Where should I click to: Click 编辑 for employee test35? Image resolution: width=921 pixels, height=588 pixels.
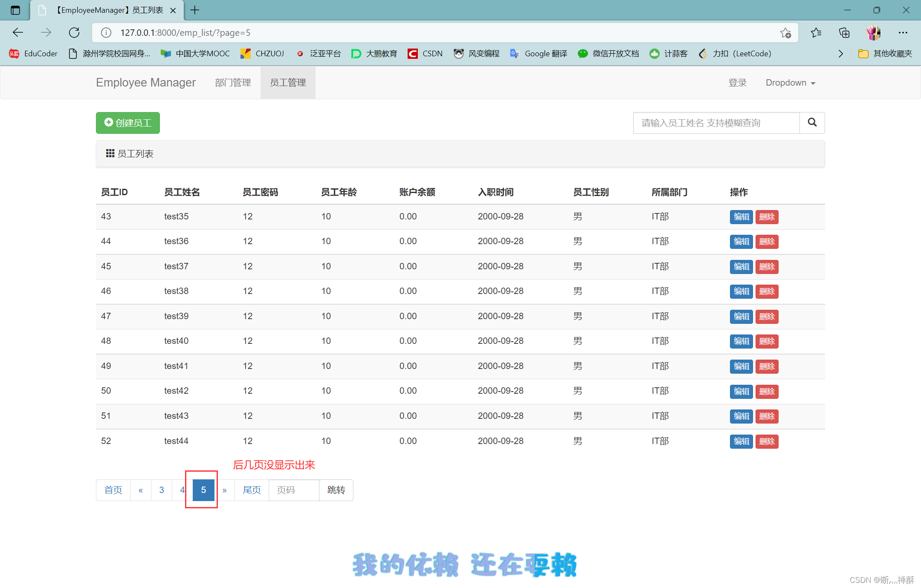coord(741,217)
